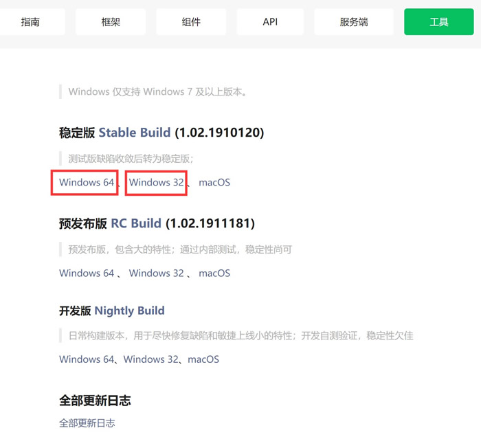The height and width of the screenshot is (448, 481).
Task: Click the green 工具 tab
Action: click(438, 22)
